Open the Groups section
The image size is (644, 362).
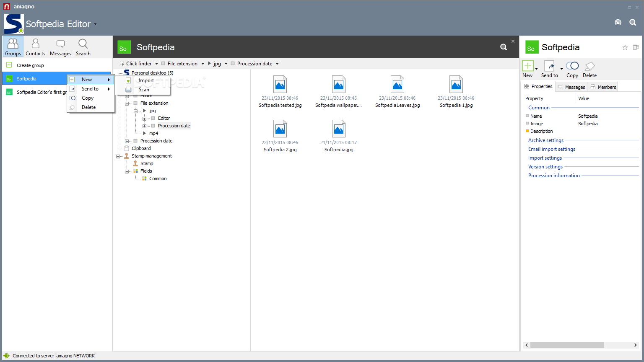coord(13,47)
